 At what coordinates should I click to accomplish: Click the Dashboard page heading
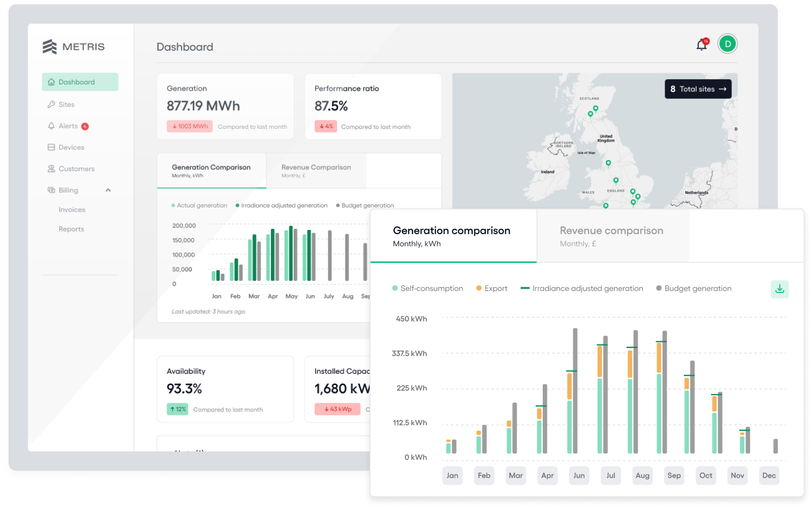pos(185,47)
